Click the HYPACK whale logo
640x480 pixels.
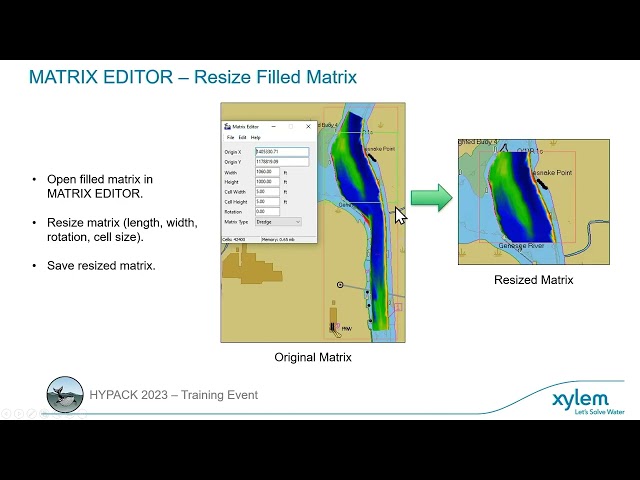[65, 394]
